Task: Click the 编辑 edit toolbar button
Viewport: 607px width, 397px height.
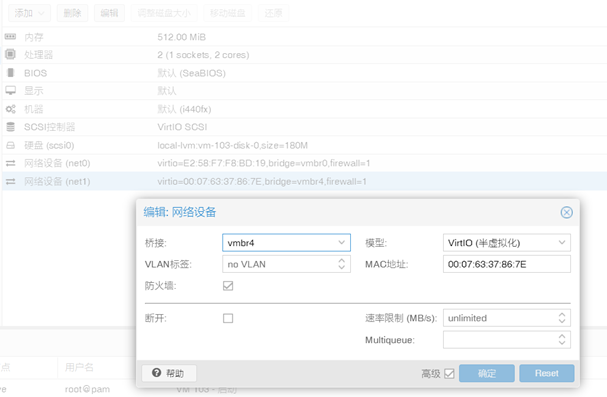Action: click(109, 13)
